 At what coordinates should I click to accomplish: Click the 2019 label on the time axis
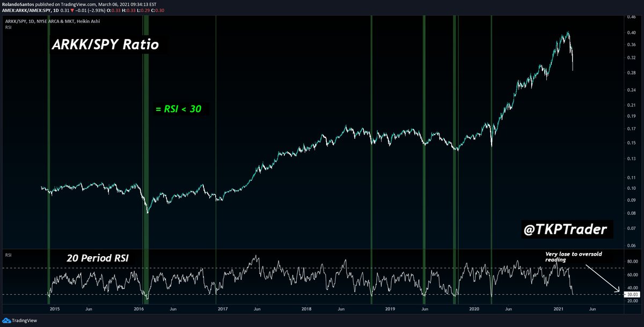(390, 309)
